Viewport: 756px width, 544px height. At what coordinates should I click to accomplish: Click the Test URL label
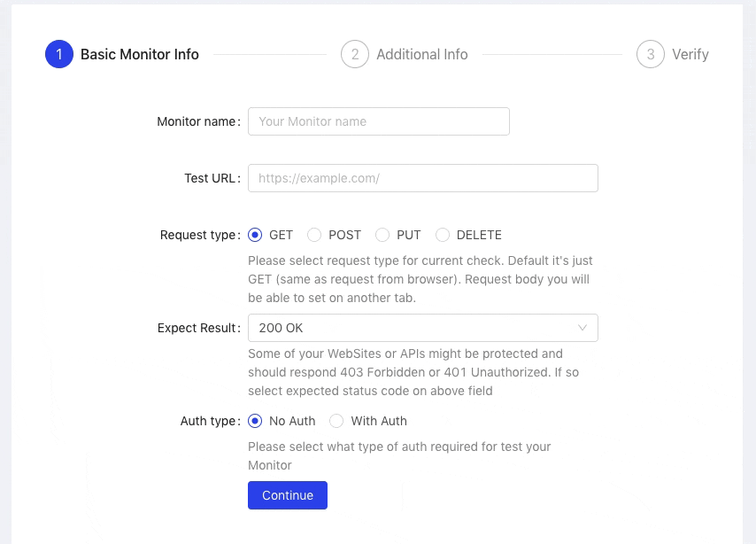point(210,178)
